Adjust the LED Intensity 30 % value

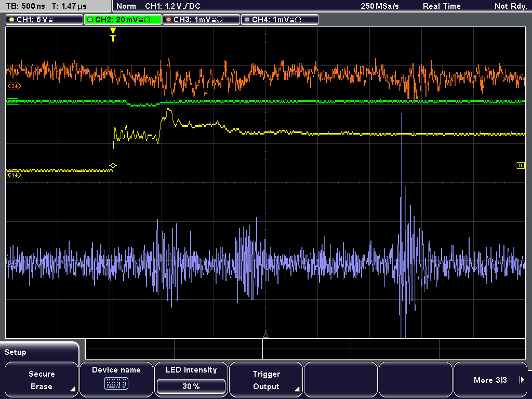click(x=191, y=386)
